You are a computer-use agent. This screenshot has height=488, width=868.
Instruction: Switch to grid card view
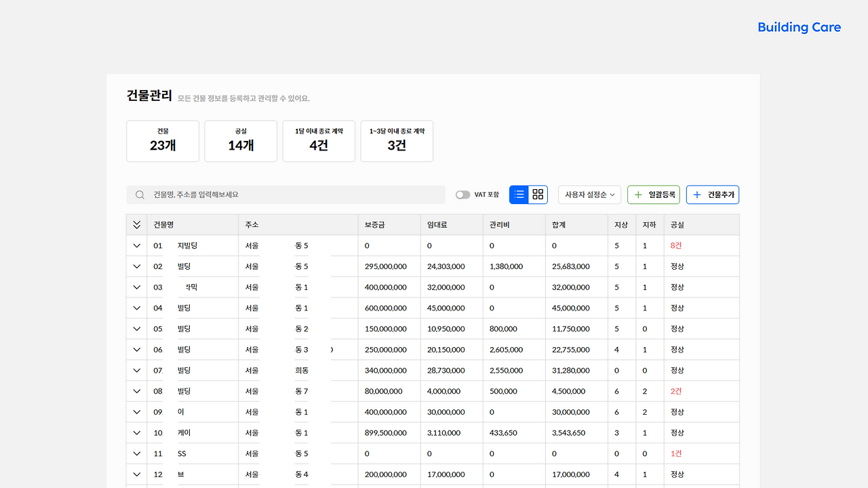[x=538, y=195]
